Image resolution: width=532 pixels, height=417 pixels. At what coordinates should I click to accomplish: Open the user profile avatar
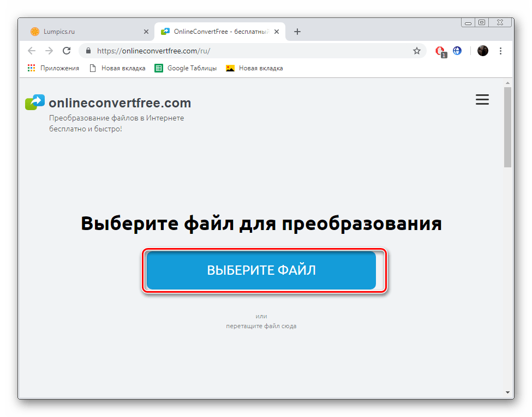[x=482, y=51]
